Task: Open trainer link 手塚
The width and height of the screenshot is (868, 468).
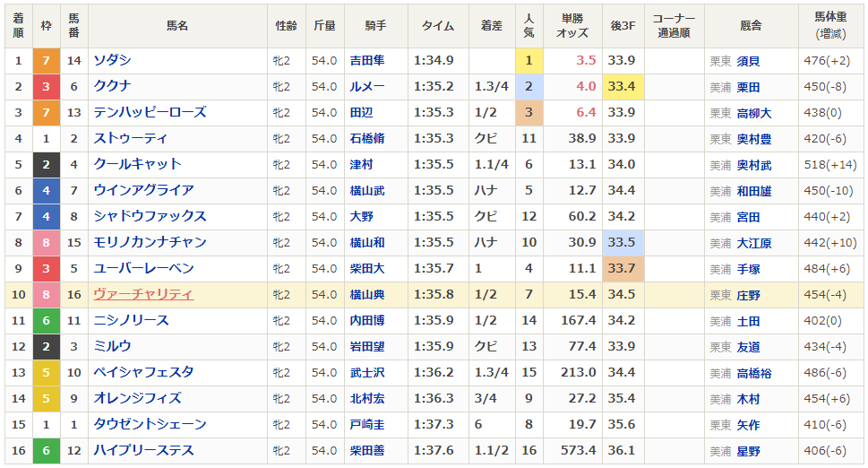Action: coord(749,270)
